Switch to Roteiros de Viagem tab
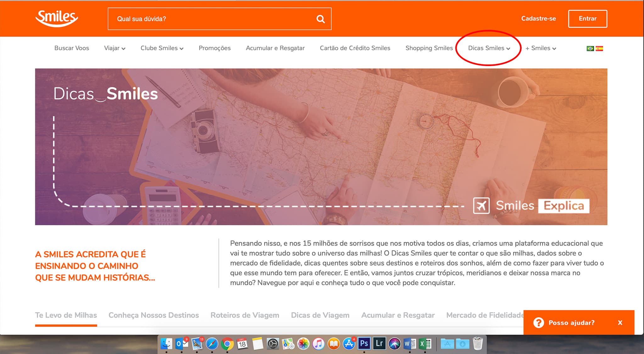Viewport: 644px width, 354px height. (245, 315)
